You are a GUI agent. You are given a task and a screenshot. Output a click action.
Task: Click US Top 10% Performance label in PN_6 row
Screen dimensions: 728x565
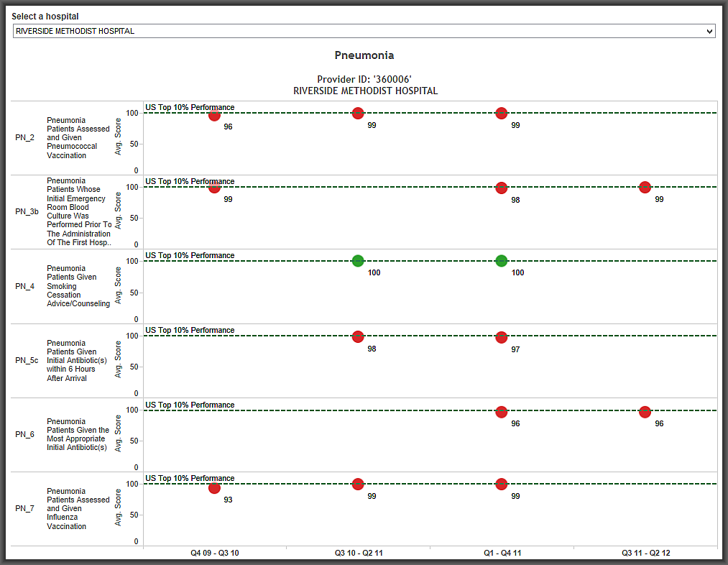[x=190, y=405]
